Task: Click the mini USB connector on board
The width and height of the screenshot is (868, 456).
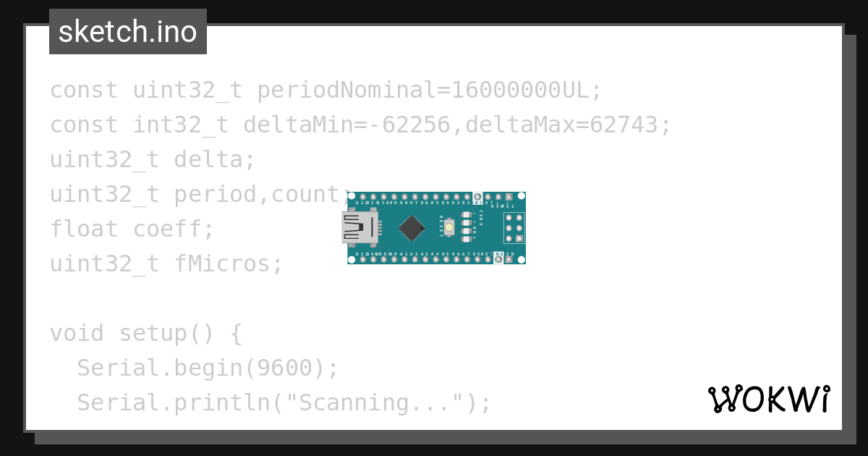Action: click(x=360, y=227)
